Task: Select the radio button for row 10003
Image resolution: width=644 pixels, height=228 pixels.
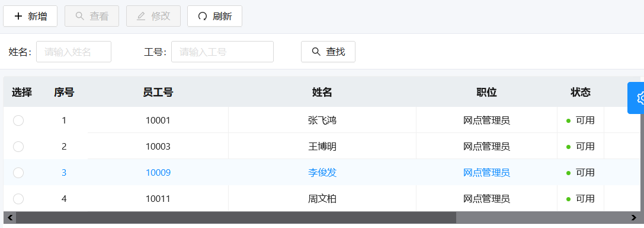Action: tap(18, 147)
